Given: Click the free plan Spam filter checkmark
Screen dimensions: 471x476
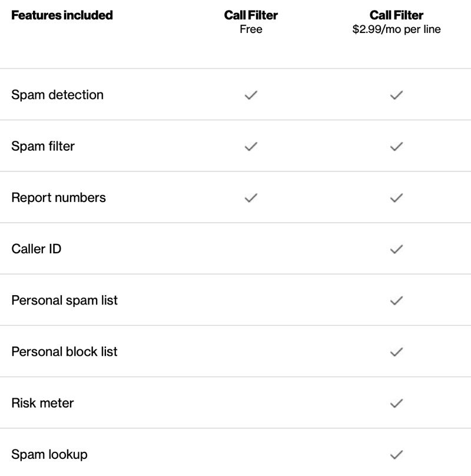Looking at the screenshot, I should click(251, 146).
